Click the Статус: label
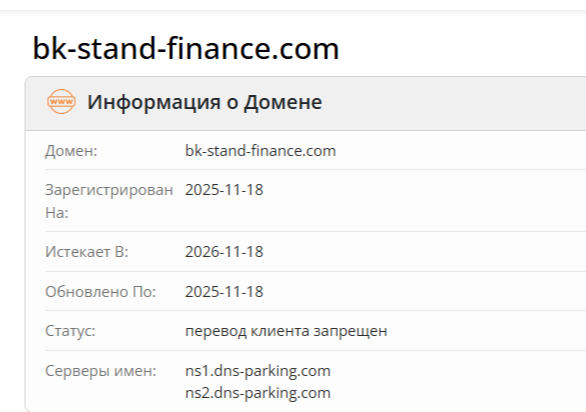Screen dimensions: 586x412 [70, 331]
